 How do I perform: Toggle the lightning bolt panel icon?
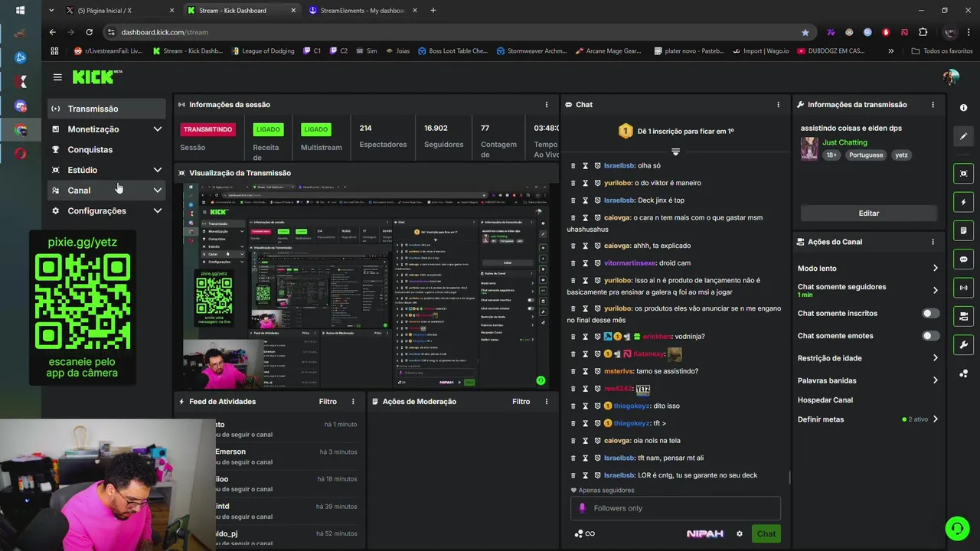click(x=964, y=202)
